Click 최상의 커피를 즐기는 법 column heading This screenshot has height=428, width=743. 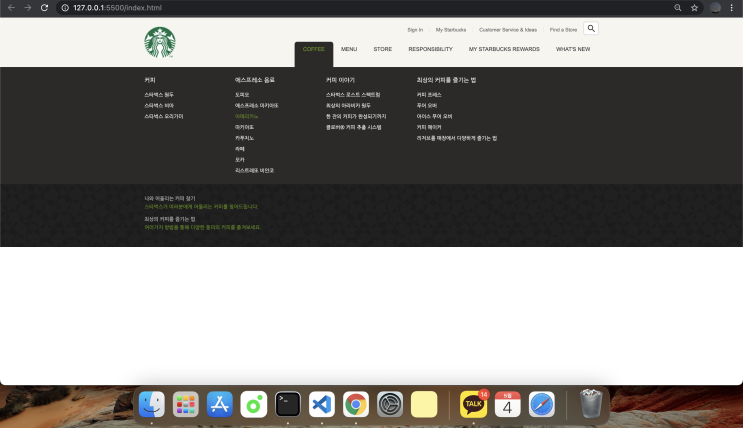[446, 80]
